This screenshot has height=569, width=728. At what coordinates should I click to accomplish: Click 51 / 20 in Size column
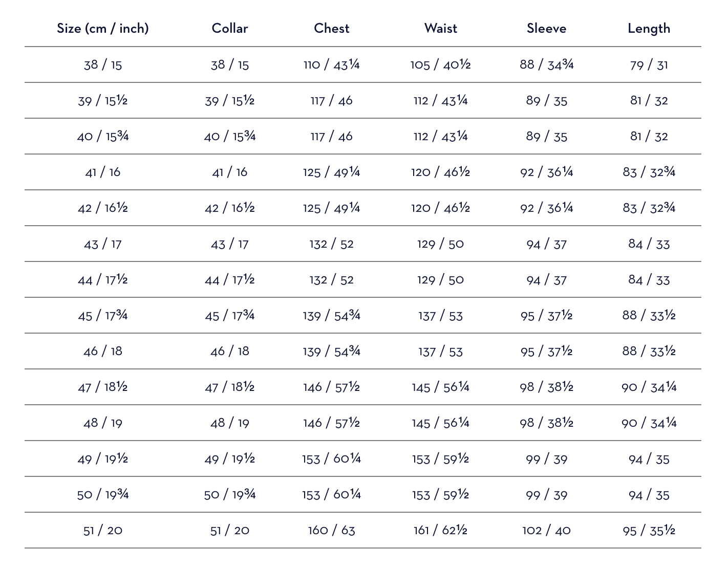tap(103, 530)
